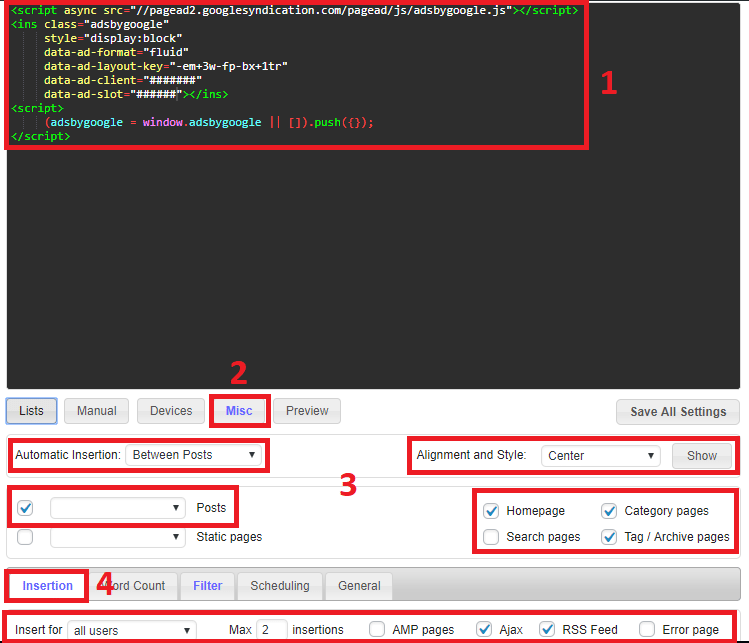Open the Manual settings button
This screenshot has width=749, height=643.
(x=96, y=411)
